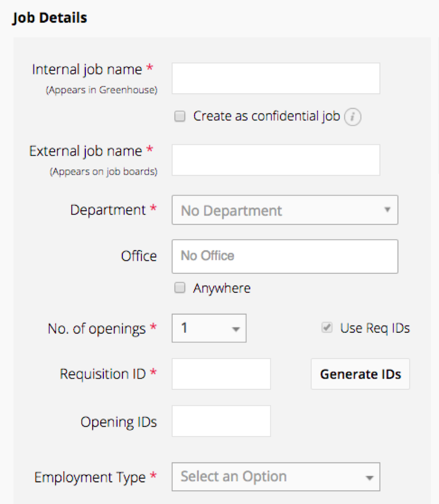Click the Department dropdown arrow
439x504 pixels.
click(388, 210)
